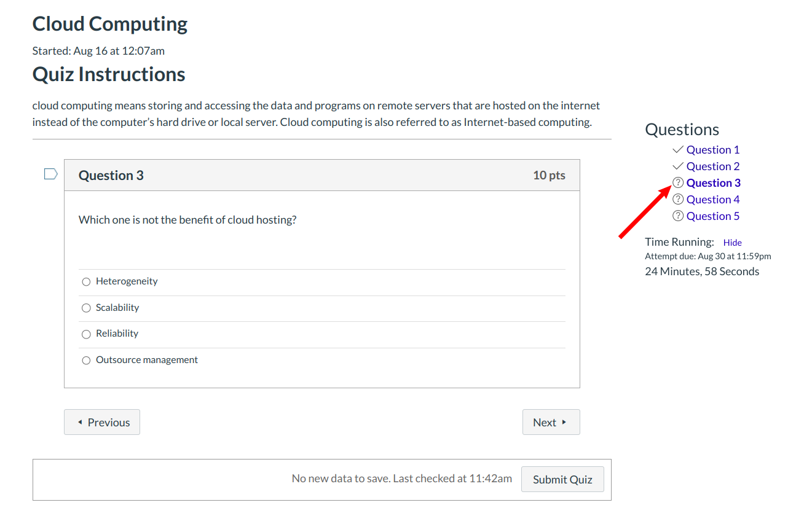Select the Heterogeneity answer option

click(x=86, y=282)
